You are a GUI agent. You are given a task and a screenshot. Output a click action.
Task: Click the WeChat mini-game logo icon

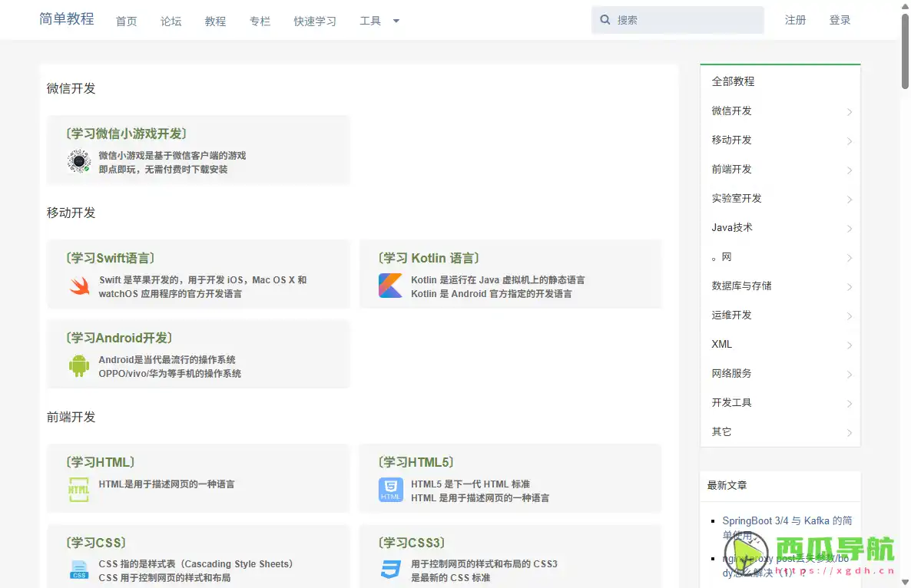point(78,160)
